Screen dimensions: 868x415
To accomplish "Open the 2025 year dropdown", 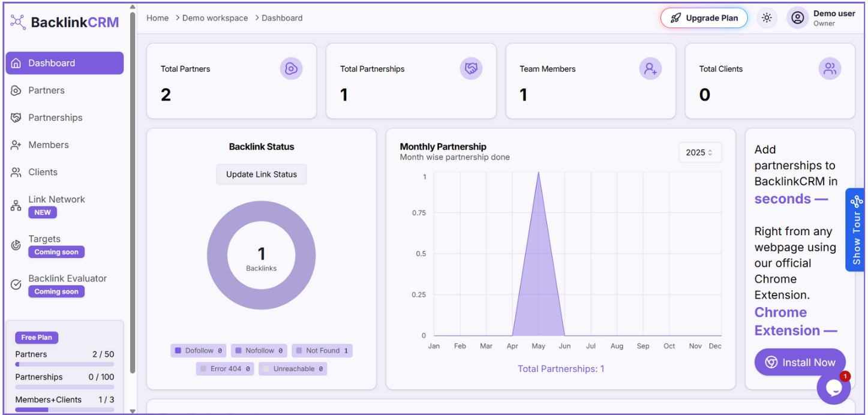I will (x=699, y=152).
